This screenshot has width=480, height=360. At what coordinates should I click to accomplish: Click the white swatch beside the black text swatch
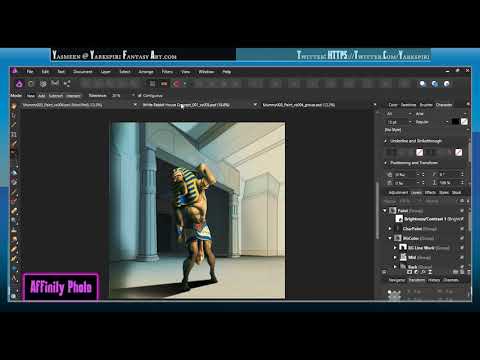click(x=464, y=122)
